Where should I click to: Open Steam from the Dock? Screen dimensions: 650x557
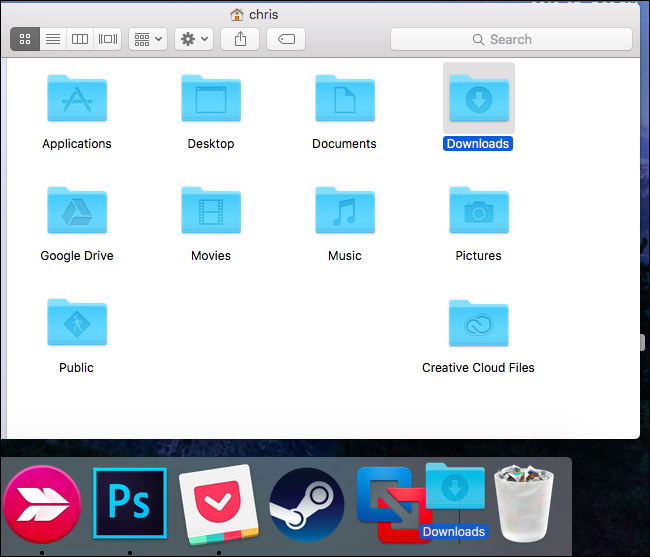[x=307, y=505]
